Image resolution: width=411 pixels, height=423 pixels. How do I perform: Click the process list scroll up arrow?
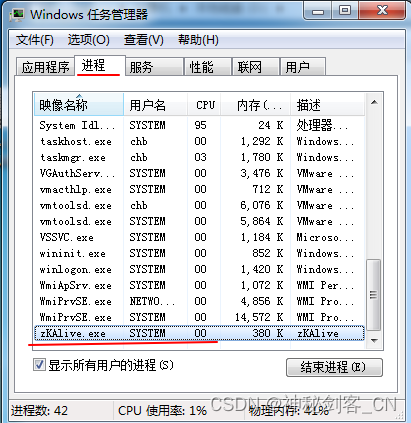pos(374,102)
